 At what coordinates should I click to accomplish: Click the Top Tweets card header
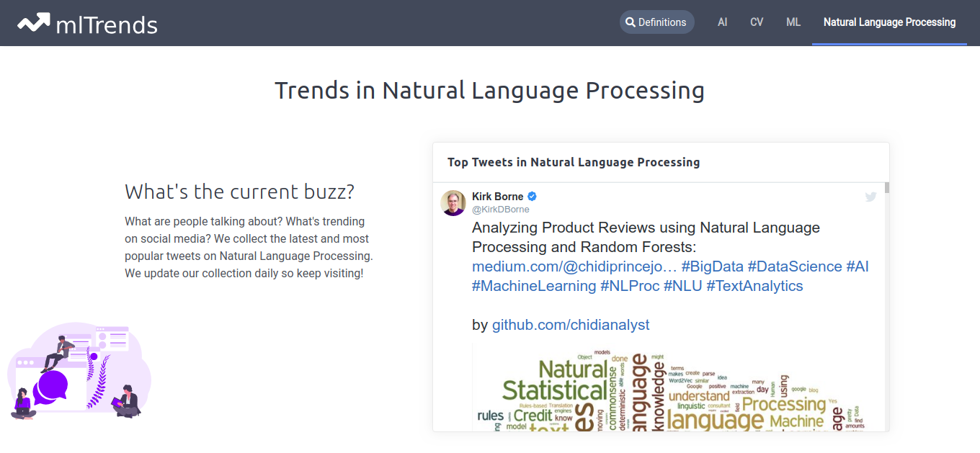573,162
